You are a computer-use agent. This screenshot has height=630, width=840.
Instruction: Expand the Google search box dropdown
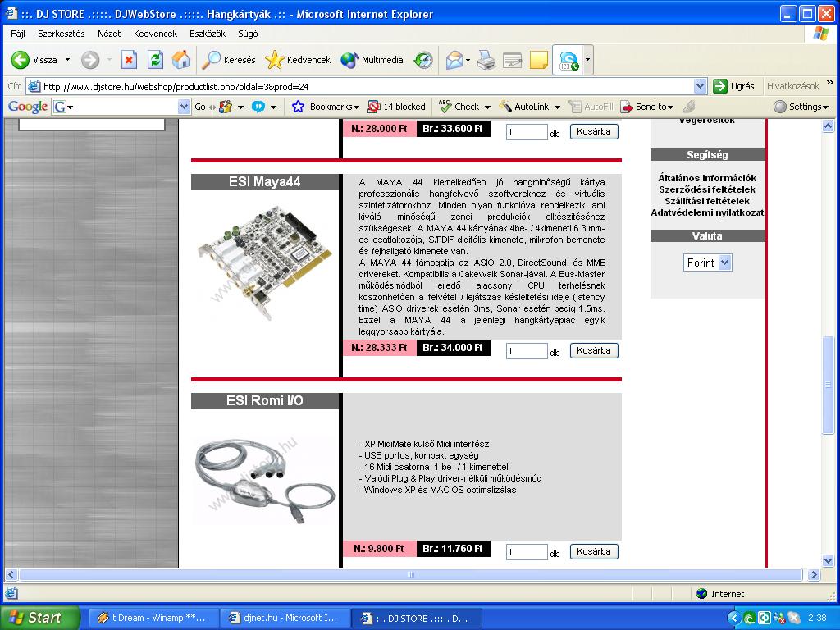click(x=184, y=107)
